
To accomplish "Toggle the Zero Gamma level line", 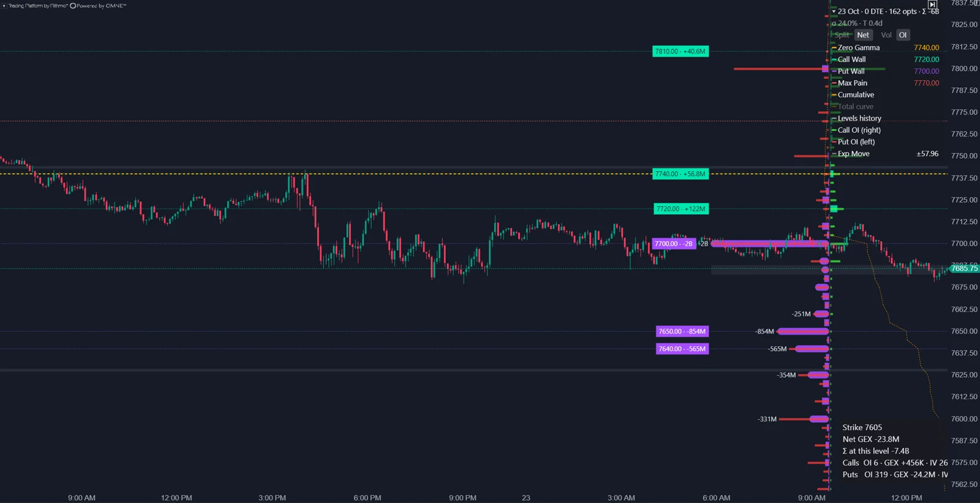I will click(855, 48).
